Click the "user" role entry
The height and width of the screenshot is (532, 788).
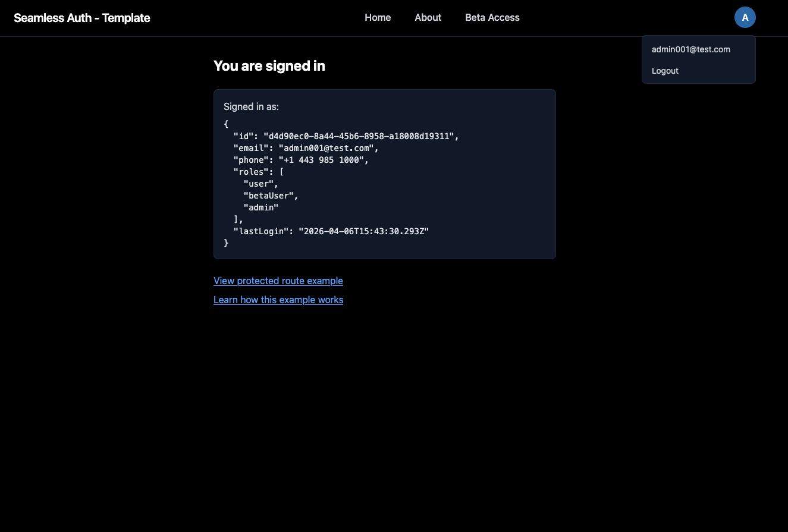(259, 184)
